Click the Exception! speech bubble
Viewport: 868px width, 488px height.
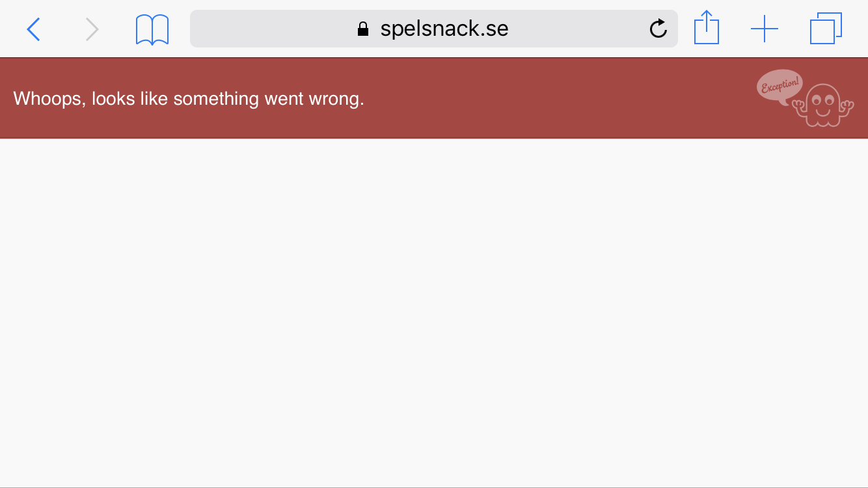(780, 87)
